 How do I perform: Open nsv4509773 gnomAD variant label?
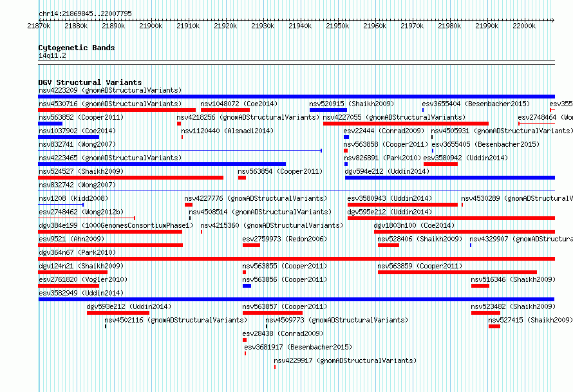pos(337,320)
